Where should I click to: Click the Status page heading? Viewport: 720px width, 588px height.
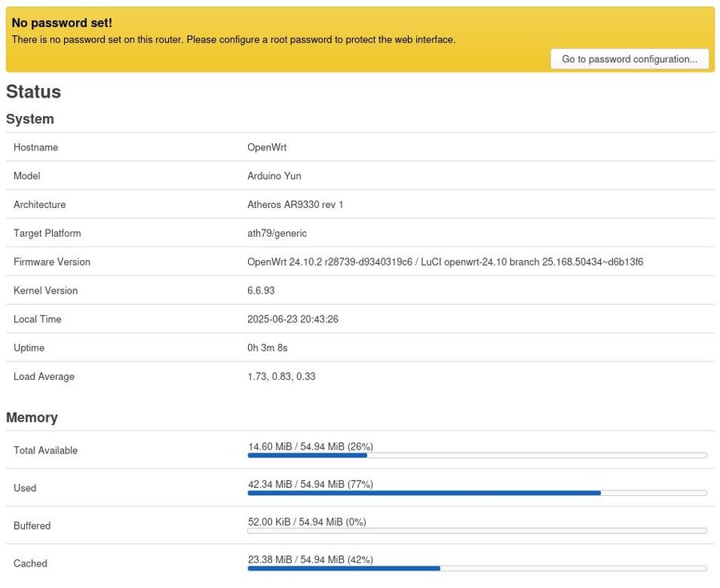click(34, 91)
